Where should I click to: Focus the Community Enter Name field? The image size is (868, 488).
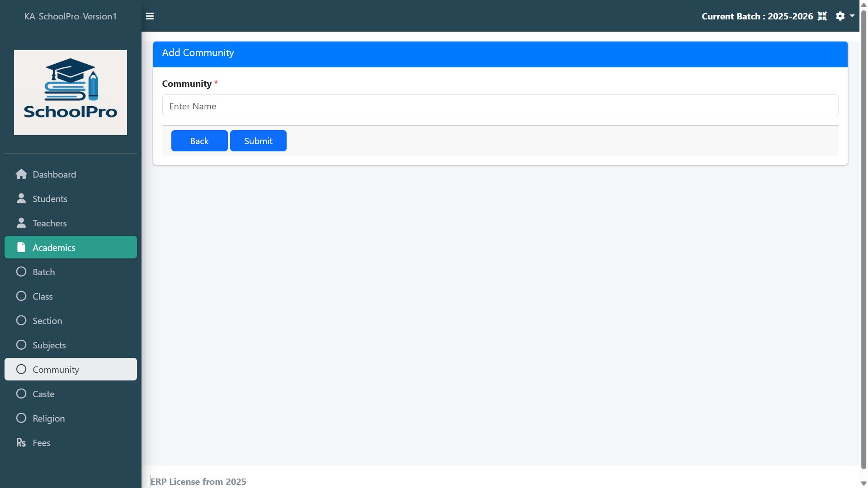[x=500, y=106]
